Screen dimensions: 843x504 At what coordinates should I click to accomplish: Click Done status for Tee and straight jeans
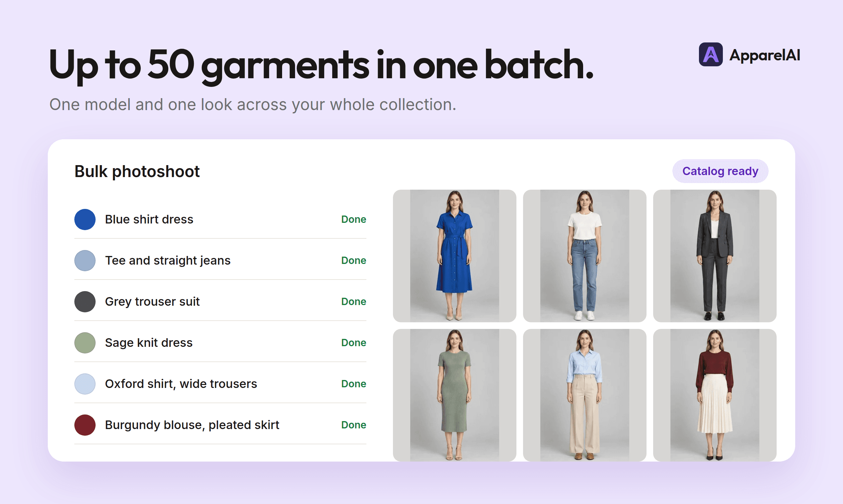353,261
